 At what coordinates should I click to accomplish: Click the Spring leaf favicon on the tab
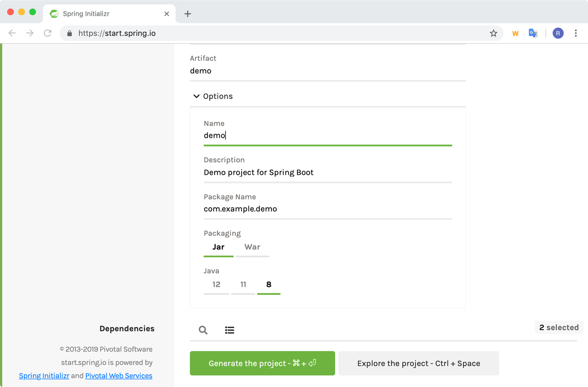tap(54, 14)
